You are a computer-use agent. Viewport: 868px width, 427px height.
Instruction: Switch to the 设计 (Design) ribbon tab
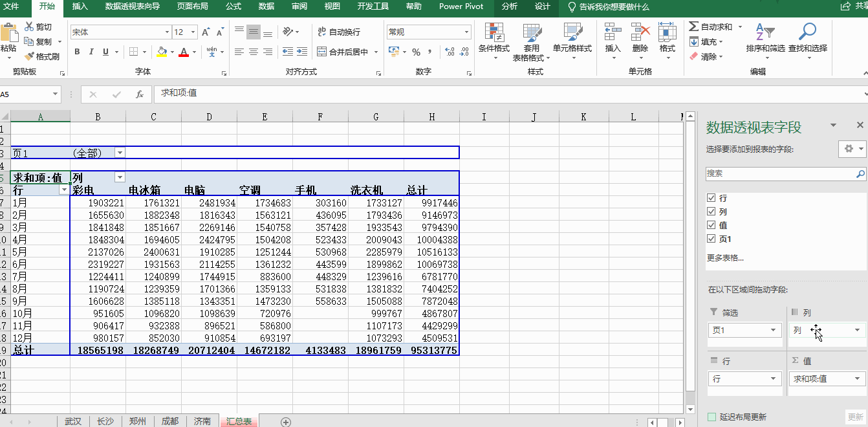click(543, 6)
